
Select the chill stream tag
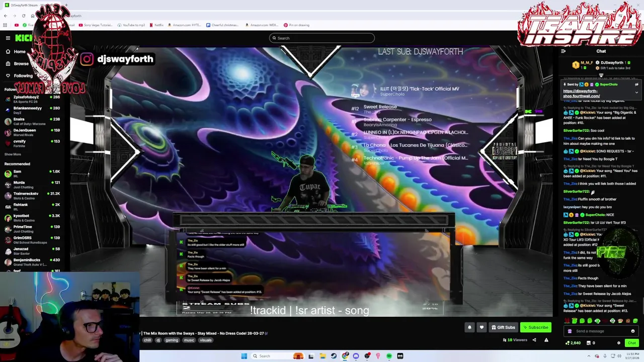pyautogui.click(x=147, y=340)
